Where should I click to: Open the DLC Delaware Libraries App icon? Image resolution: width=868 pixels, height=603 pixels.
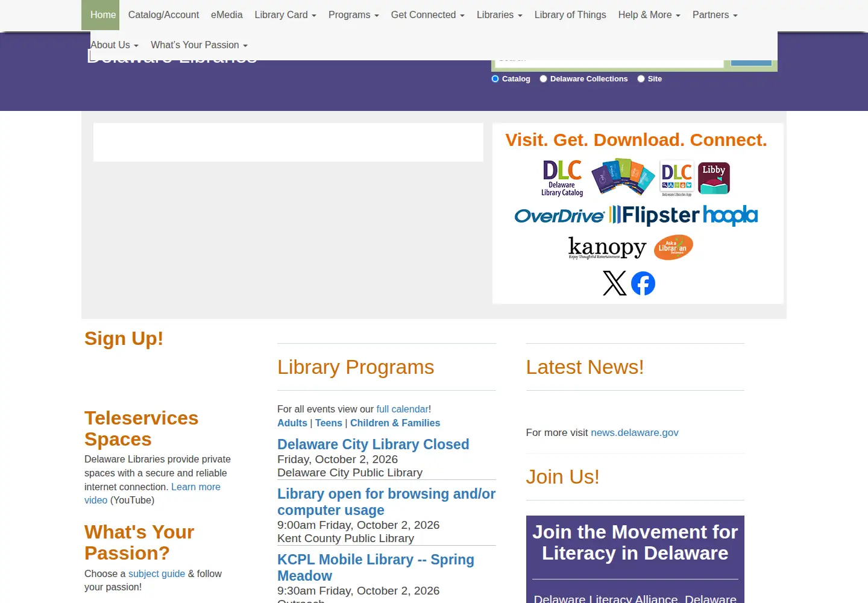[x=676, y=178]
